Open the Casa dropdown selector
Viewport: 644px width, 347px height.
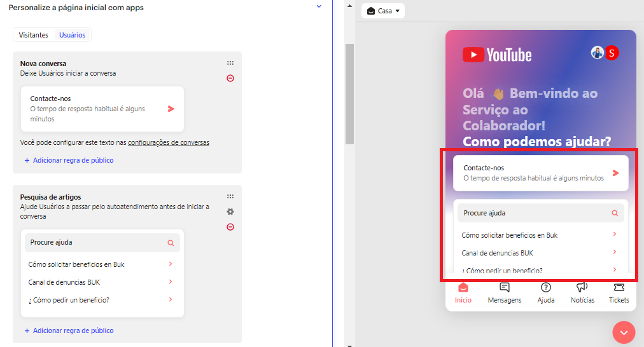(x=384, y=11)
